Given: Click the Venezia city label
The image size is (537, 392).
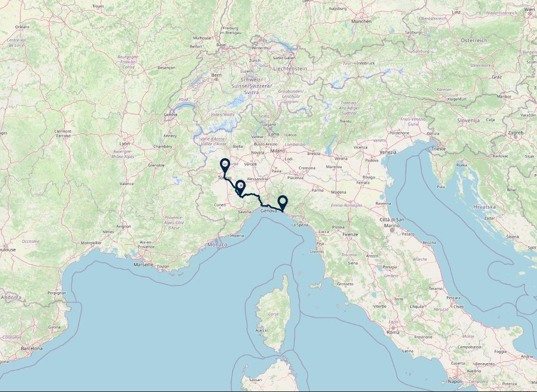Looking at the screenshot, I should click(388, 152).
